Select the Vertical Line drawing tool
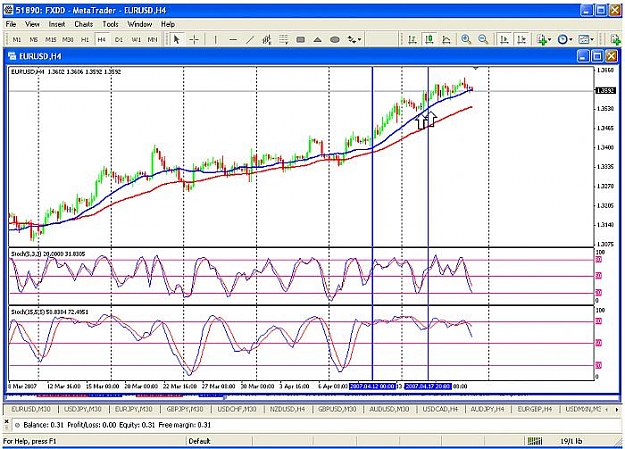This screenshot has height=449, width=625. pyautogui.click(x=216, y=39)
